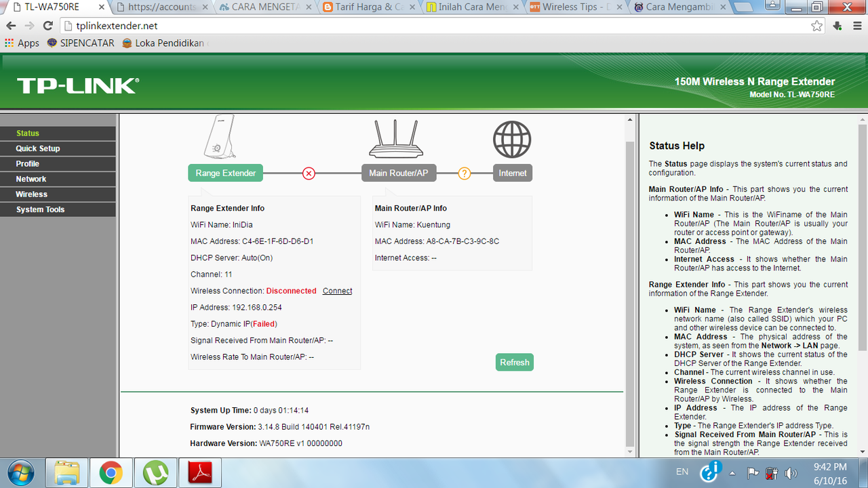Open uTorrent from the taskbar

point(155,472)
